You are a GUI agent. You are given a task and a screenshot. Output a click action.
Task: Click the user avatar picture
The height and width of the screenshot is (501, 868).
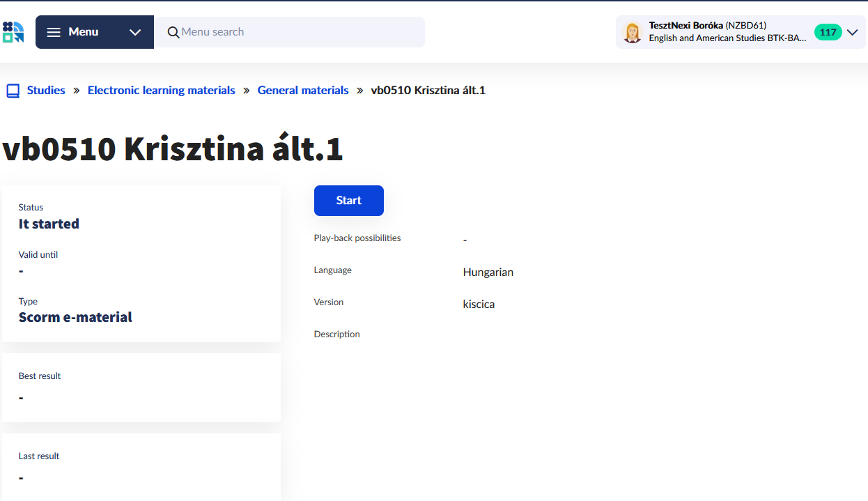632,32
